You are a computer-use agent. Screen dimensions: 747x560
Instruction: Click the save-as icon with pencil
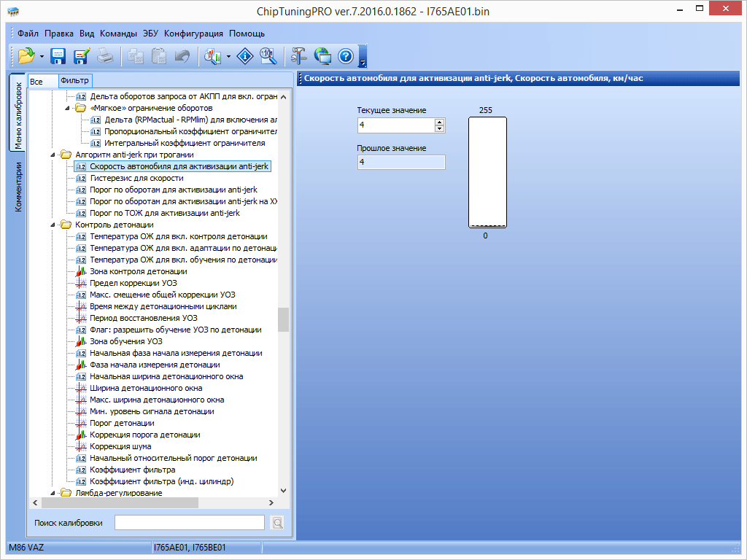pos(81,56)
